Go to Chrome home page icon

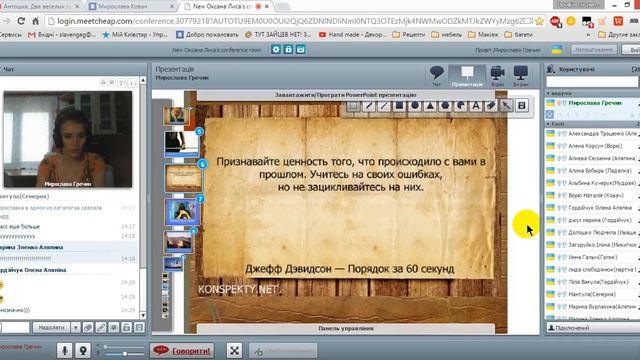point(36,21)
